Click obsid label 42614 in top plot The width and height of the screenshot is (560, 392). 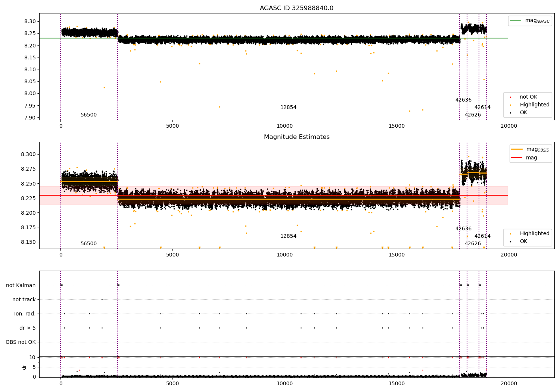[x=482, y=108]
